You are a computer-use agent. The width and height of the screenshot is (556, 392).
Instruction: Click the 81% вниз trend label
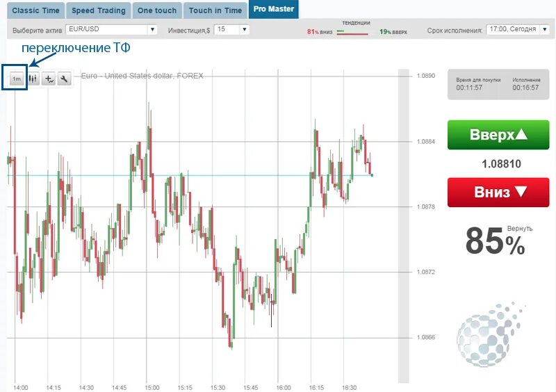(x=320, y=32)
